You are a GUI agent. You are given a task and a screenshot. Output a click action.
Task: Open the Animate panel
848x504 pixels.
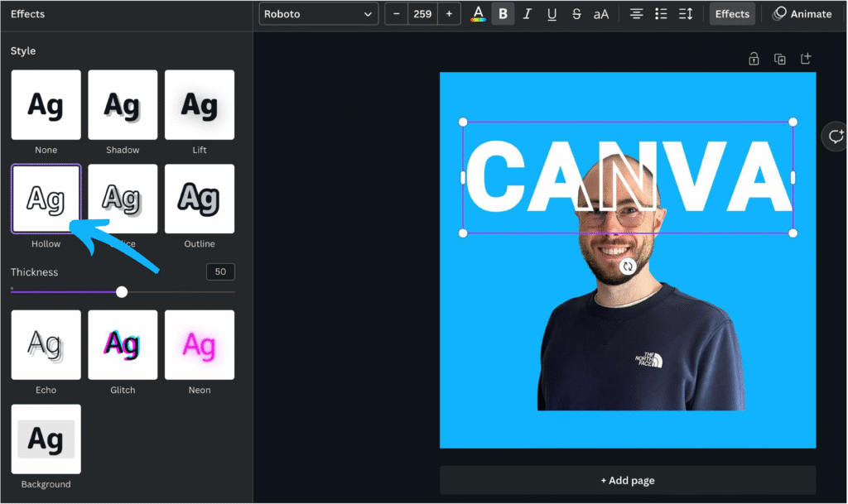802,14
